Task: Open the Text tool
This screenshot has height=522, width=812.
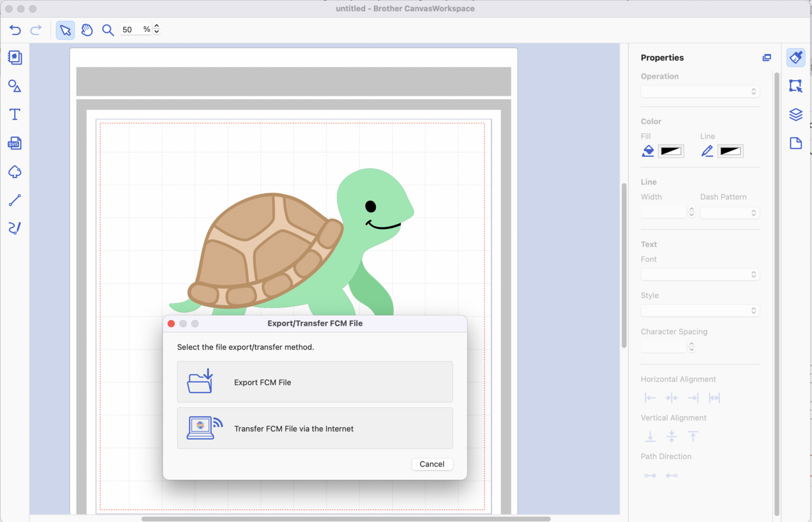Action: click(x=14, y=114)
